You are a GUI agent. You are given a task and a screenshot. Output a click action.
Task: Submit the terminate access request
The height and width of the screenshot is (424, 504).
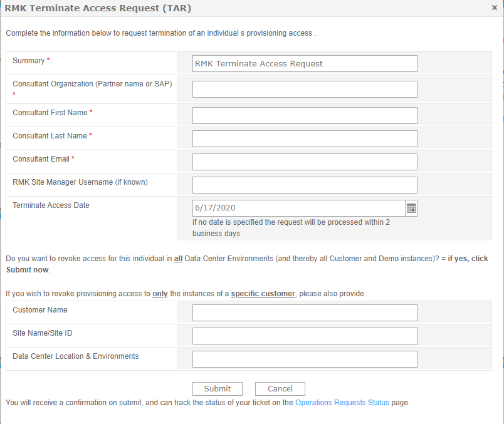point(218,389)
